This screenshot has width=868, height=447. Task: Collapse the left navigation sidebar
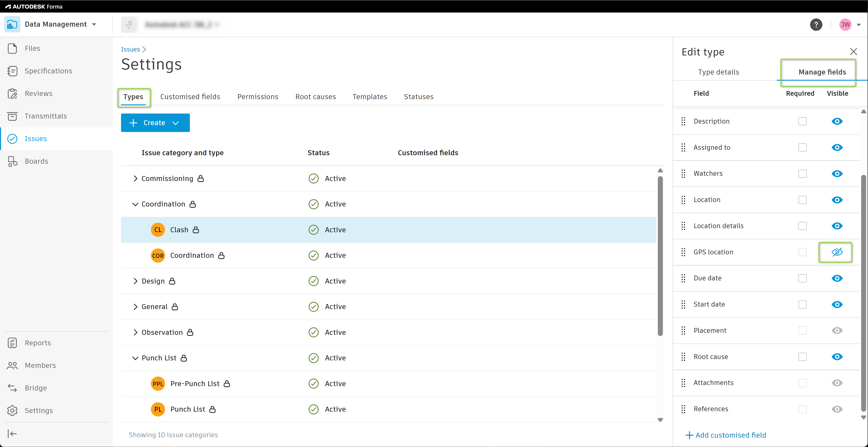pos(12,434)
